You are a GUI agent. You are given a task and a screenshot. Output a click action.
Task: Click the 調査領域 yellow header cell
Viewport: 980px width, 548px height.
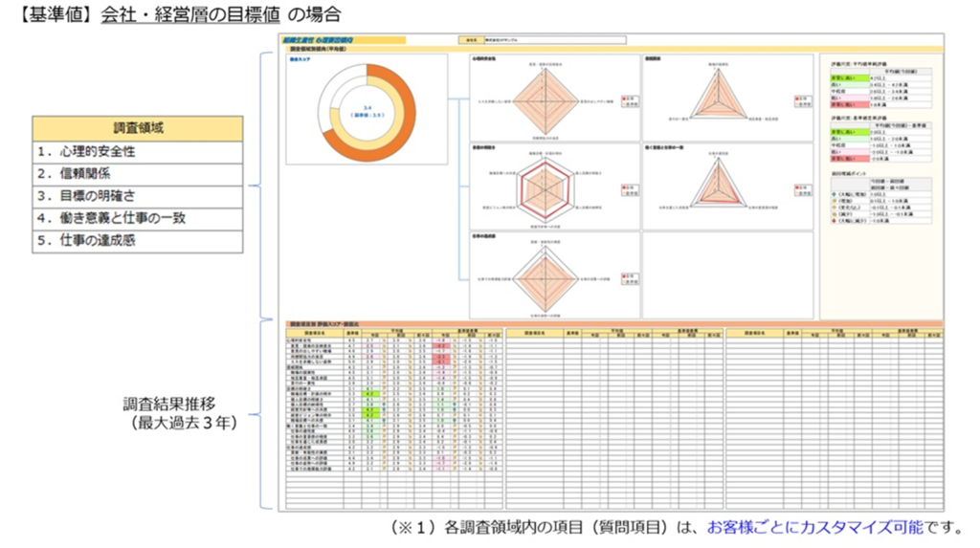[x=137, y=128]
